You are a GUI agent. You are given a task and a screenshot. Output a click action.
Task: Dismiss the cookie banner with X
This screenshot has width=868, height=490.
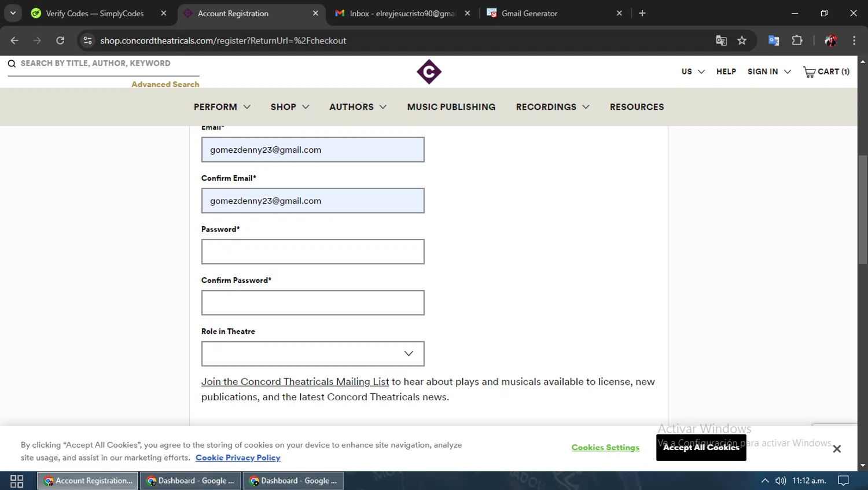coord(837,449)
